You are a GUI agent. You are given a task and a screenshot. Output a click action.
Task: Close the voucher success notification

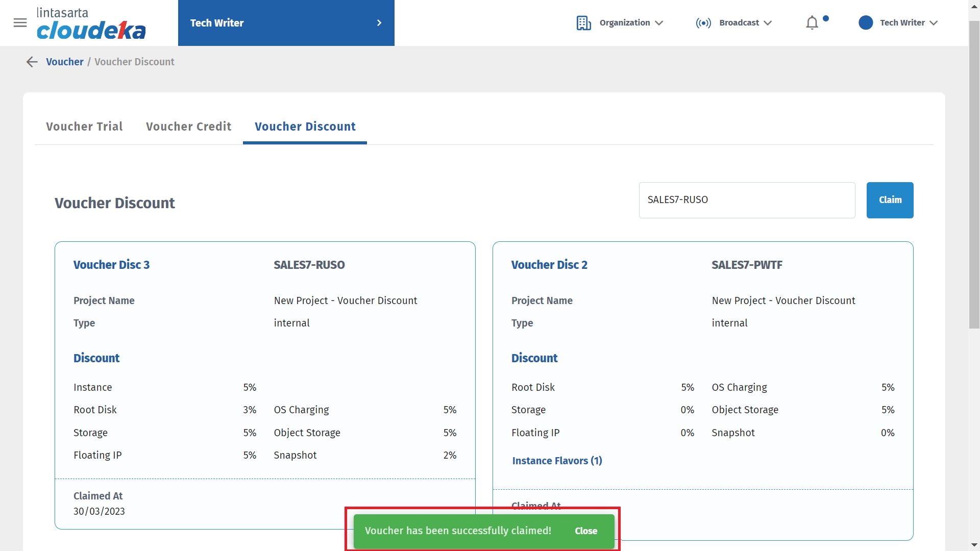pyautogui.click(x=585, y=531)
